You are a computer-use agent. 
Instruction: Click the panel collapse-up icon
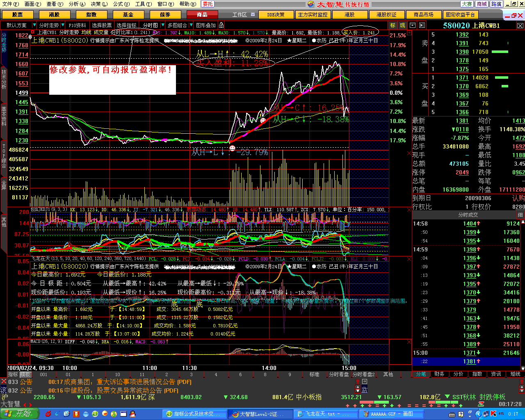pyautogui.click(x=413, y=25)
